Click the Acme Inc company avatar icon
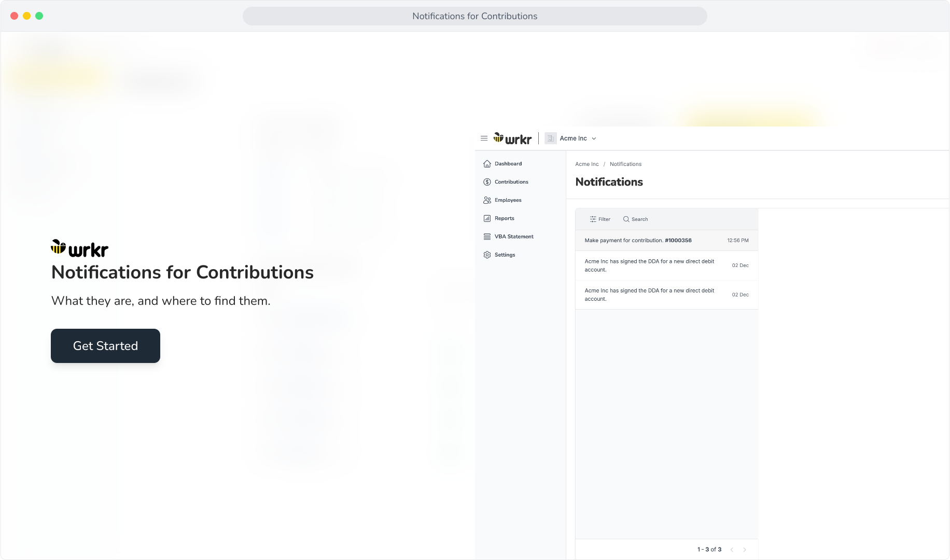This screenshot has height=560, width=950. pos(551,138)
